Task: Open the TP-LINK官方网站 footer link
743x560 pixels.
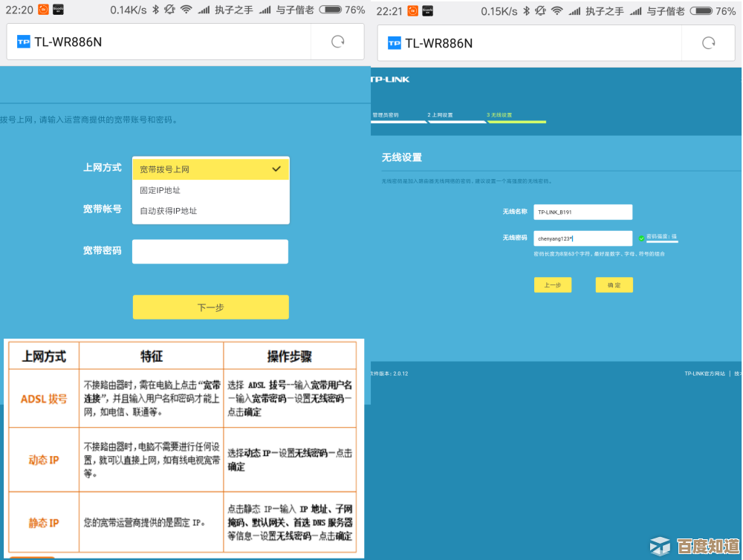Action: coord(704,374)
